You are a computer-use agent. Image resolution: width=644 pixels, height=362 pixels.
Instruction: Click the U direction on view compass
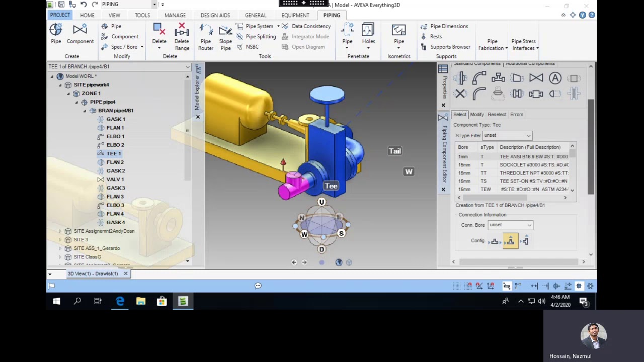click(321, 202)
